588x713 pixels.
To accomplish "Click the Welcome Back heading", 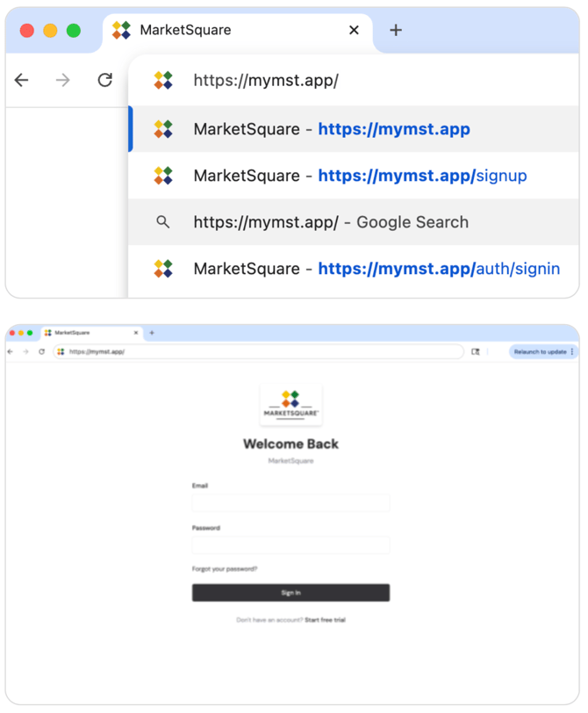I will (290, 443).
